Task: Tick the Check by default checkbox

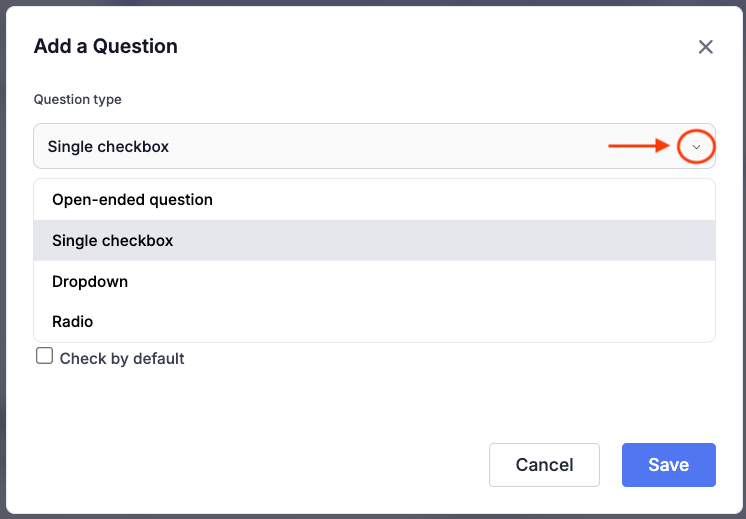Action: tap(44, 356)
